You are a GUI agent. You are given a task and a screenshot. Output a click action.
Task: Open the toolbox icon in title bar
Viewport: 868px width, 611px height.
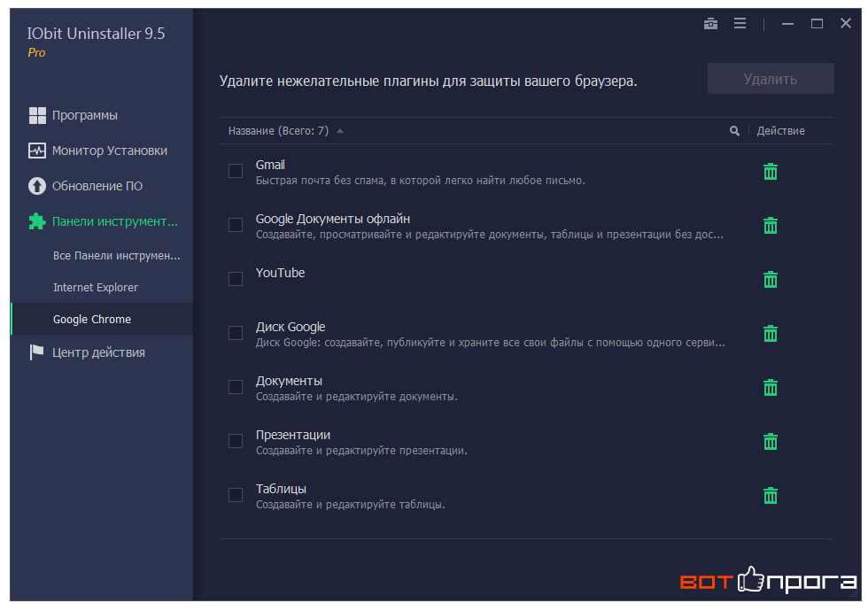pyautogui.click(x=710, y=24)
